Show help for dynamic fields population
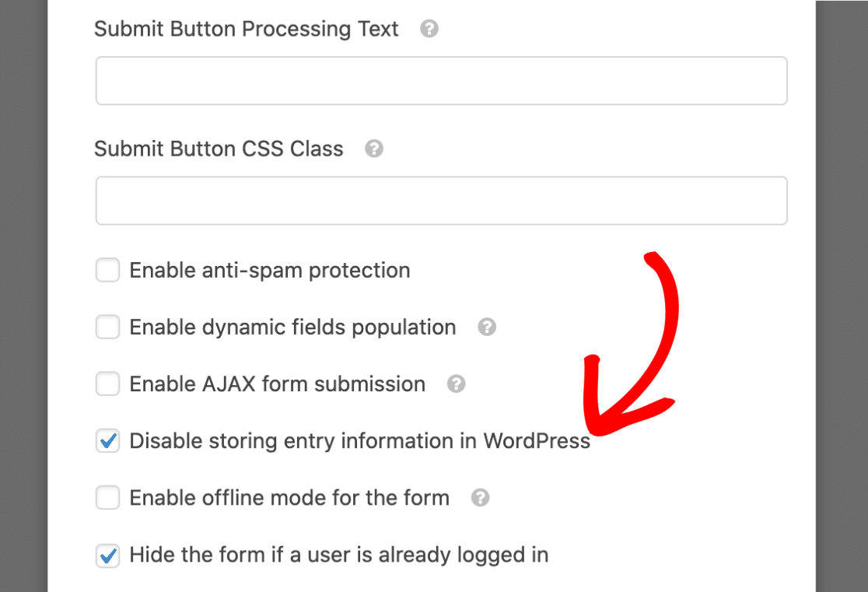Viewport: 868px width, 592px height. 487,327
